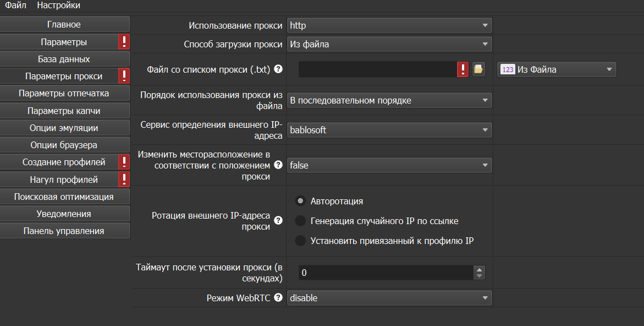
Task: Open the Панель управления section
Action: coord(64,231)
